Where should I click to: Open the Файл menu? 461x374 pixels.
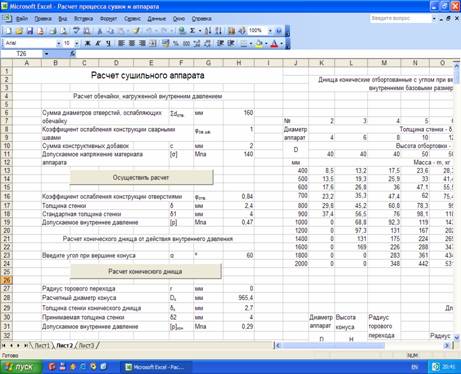pos(22,19)
